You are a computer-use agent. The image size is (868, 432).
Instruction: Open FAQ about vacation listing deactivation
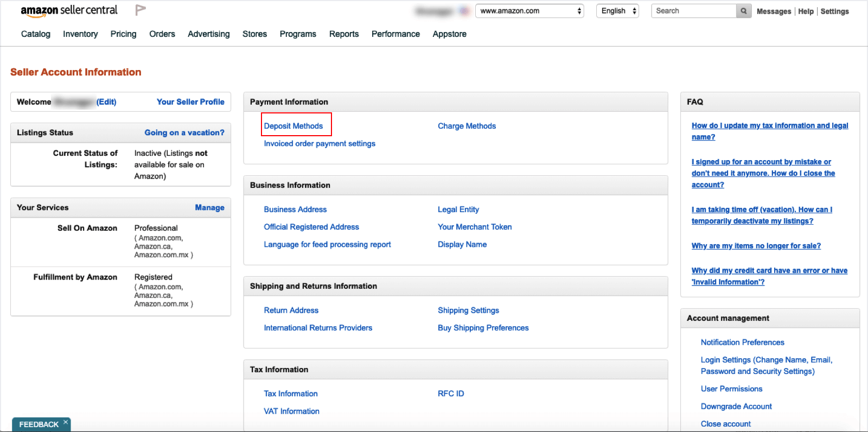[x=762, y=215]
